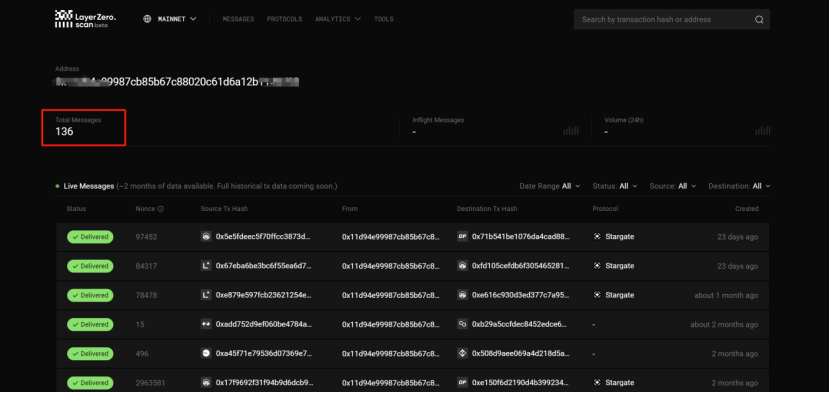Image resolution: width=829 pixels, height=393 pixels.
Task: Click destination chain icon beside 0xb29a5ccfdec8452edce6
Action: (x=463, y=324)
